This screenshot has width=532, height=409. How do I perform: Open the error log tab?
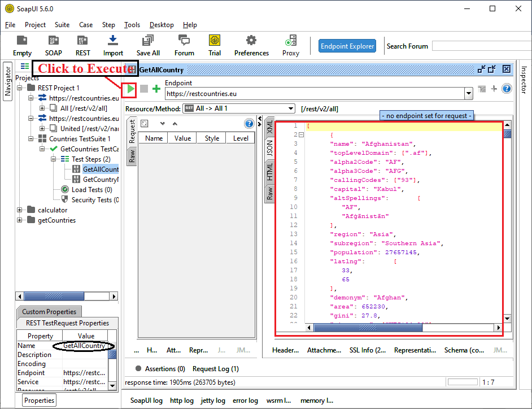tap(245, 401)
